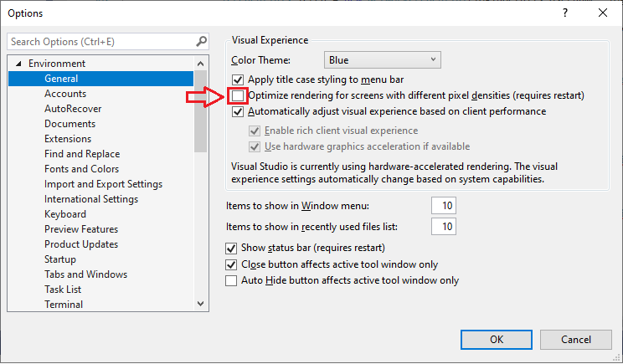The image size is (623, 364).
Task: Click the tree scroll up arrow
Action: click(x=201, y=64)
